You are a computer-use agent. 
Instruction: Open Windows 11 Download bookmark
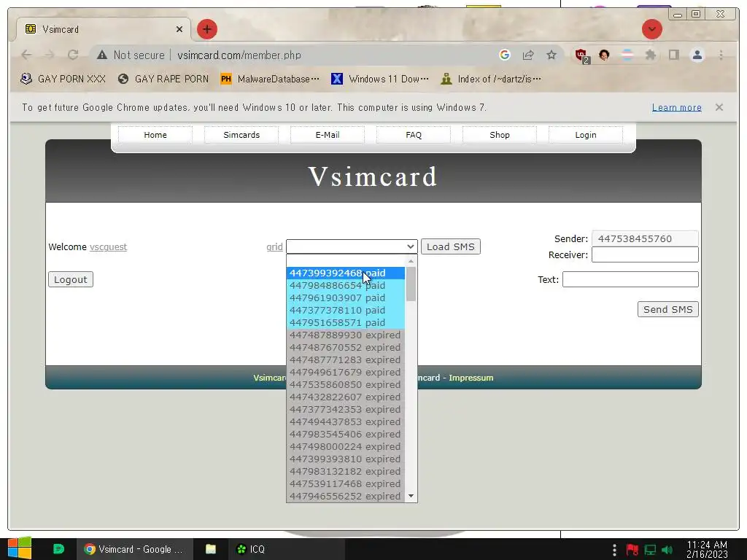[x=379, y=79]
